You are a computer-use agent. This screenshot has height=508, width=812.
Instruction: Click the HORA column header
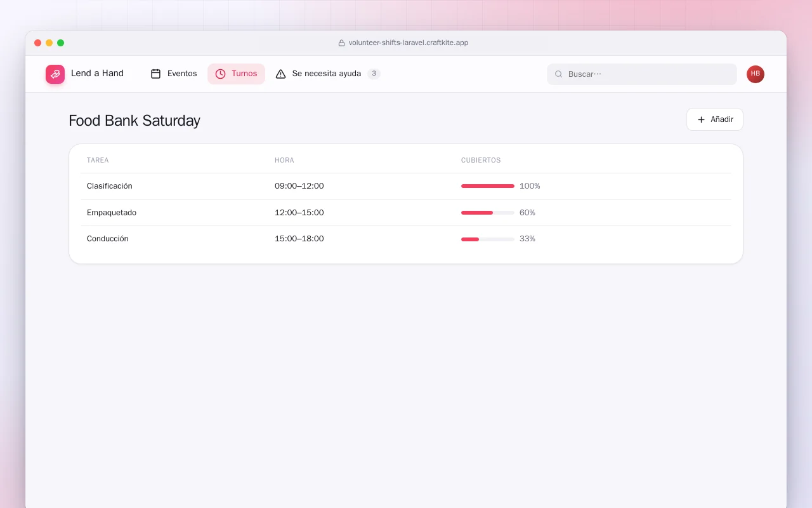coord(284,160)
